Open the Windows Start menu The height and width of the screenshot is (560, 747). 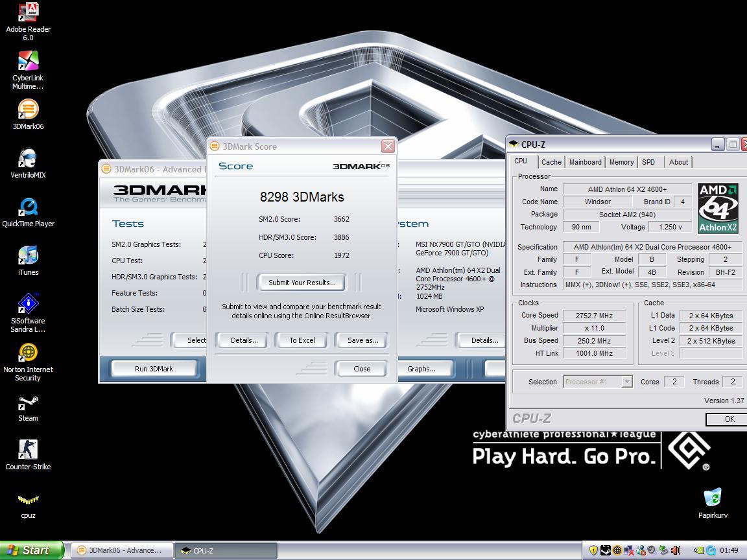pos(31,550)
